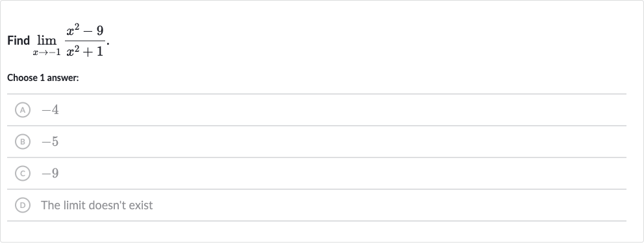Click the bold word "Find"
Image resolution: width=644 pixels, height=243 pixels.
[18, 41]
